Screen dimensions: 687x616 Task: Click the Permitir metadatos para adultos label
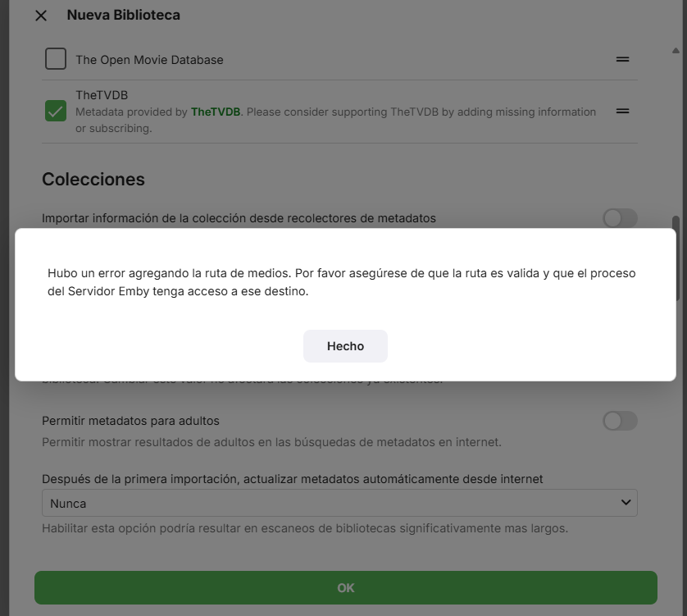pos(130,421)
